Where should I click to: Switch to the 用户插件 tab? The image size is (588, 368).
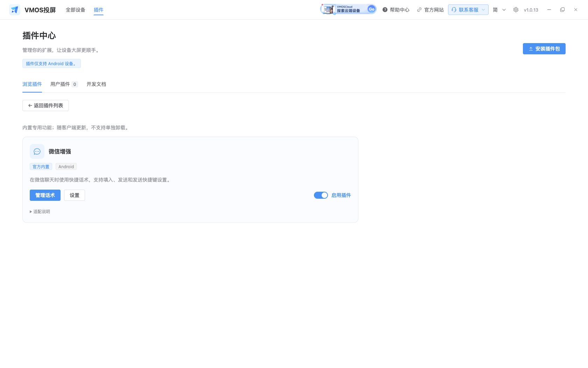tap(64, 84)
